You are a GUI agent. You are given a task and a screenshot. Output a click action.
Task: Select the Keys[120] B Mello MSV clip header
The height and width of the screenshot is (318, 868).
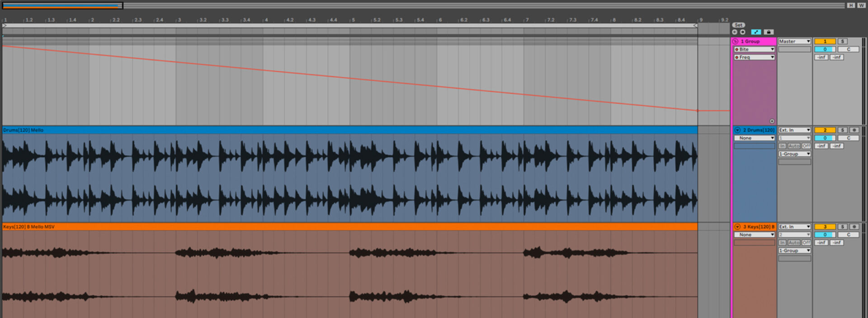pos(350,227)
